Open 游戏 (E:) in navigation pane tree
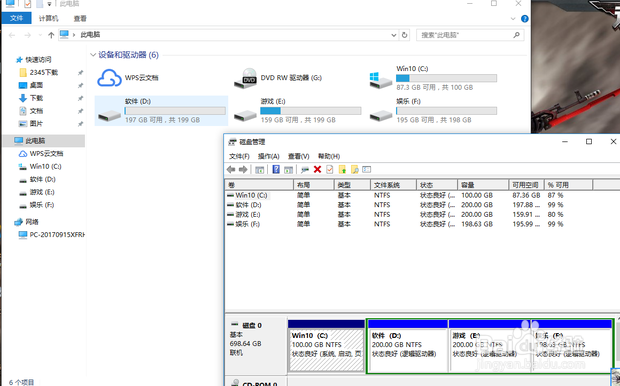Viewport: 620px width, 386px height. [x=42, y=192]
